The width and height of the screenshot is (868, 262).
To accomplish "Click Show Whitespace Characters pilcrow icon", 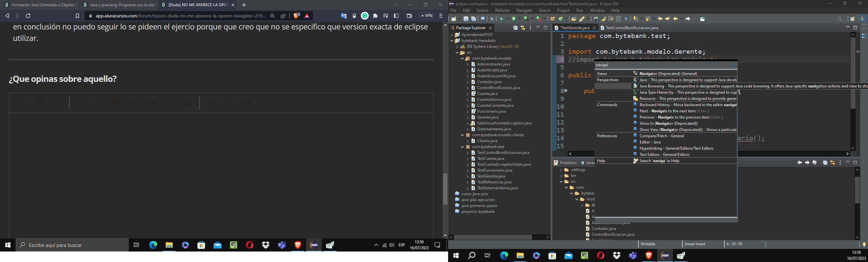I will click(626, 19).
